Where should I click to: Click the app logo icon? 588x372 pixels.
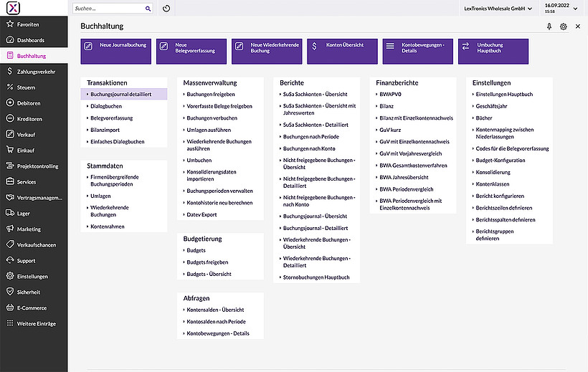click(13, 8)
